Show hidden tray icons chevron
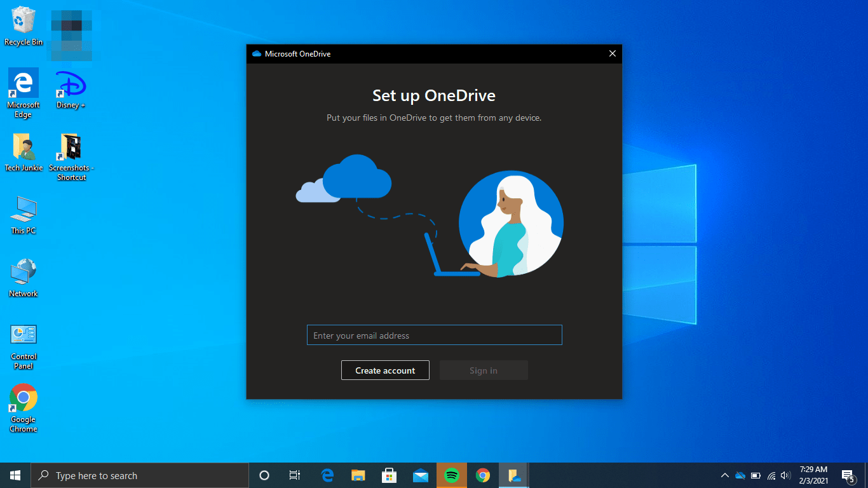 724,475
